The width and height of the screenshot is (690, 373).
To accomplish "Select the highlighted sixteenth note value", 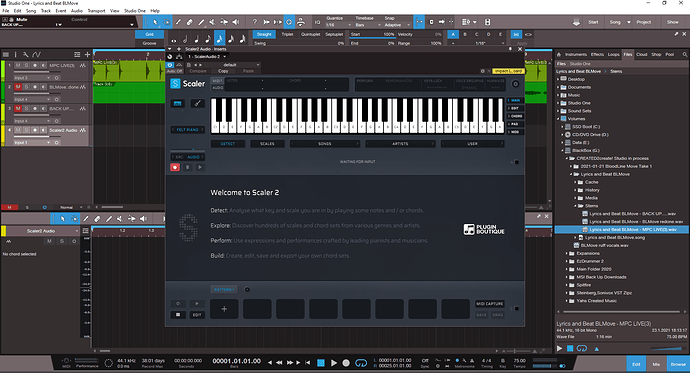I will [x=219, y=39].
